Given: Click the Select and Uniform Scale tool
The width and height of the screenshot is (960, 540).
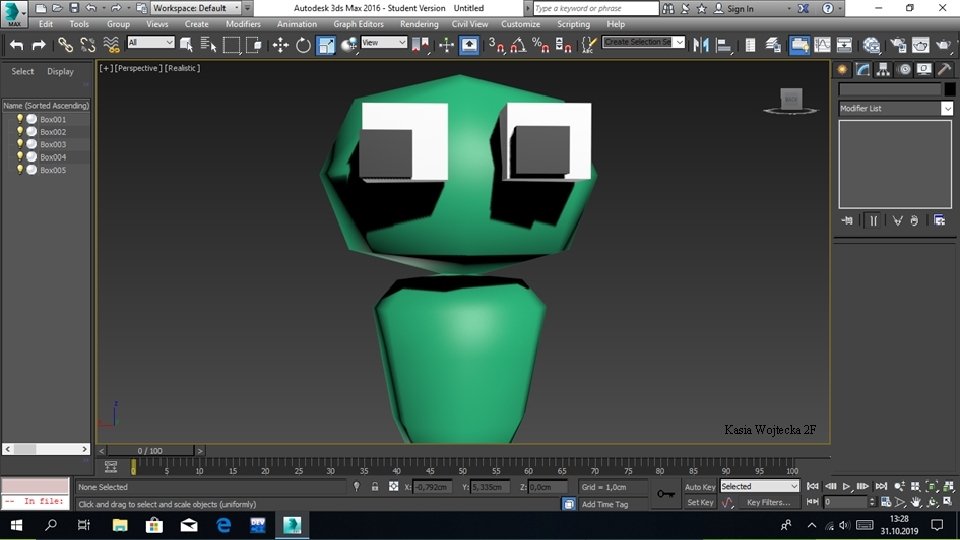Looking at the screenshot, I should (326, 45).
